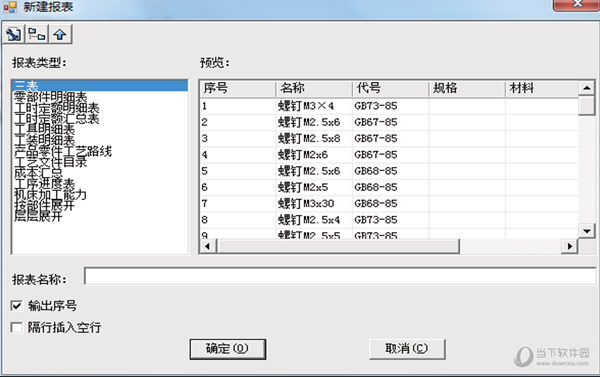
Task: Click the 规格 column header
Action: [x=467, y=88]
